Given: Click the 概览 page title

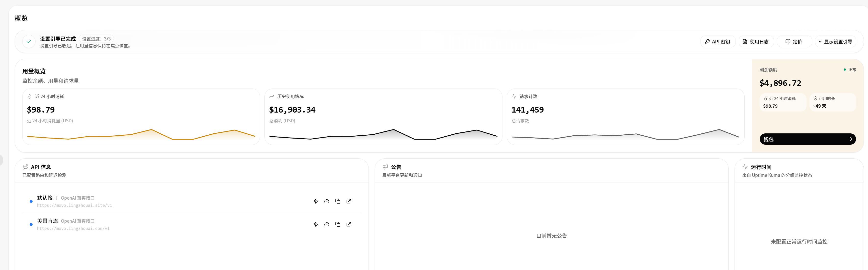Looking at the screenshot, I should pos(21,18).
